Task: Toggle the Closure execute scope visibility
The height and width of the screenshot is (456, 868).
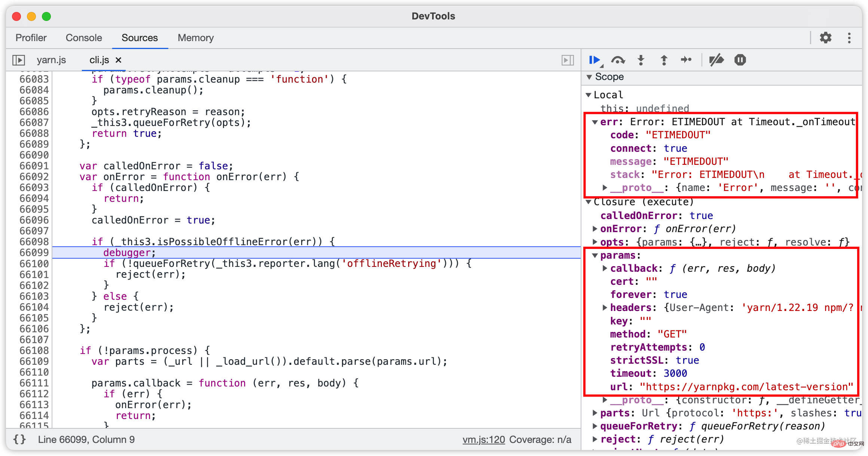Action: pos(594,201)
